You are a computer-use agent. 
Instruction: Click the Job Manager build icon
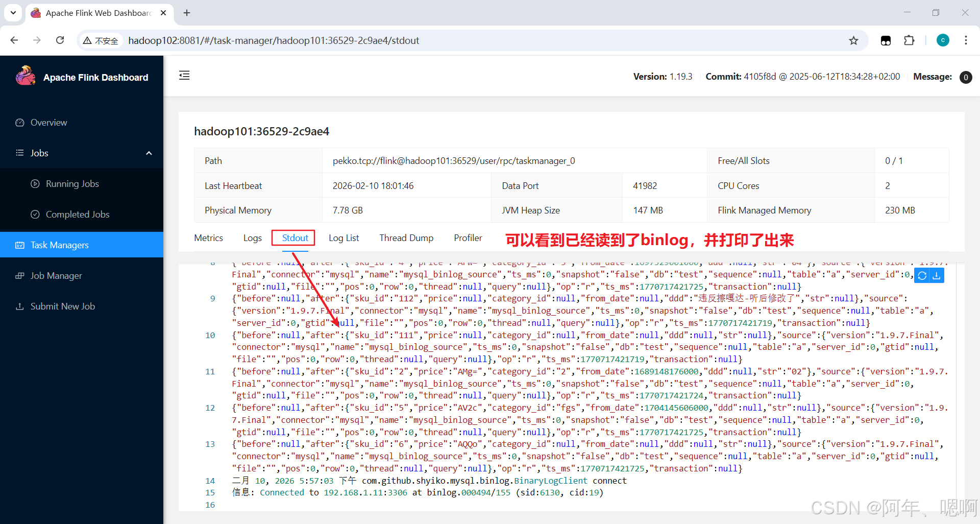coord(20,276)
